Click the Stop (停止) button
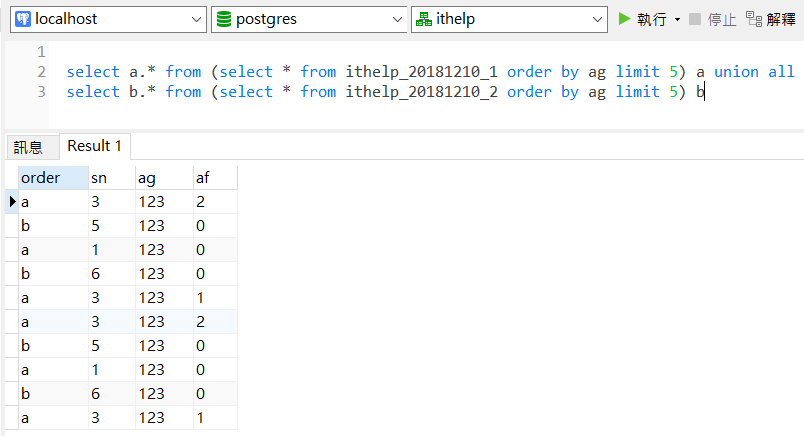 pyautogui.click(x=713, y=19)
